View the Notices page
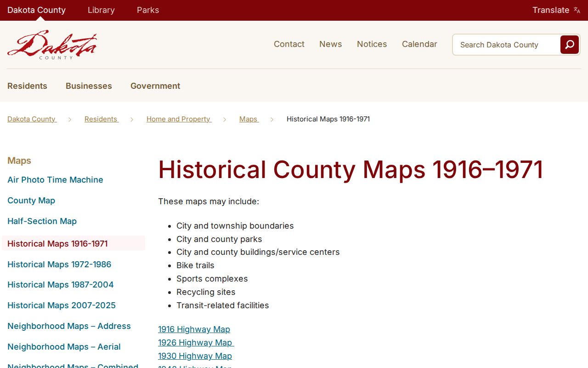This screenshot has width=588, height=368. [372, 44]
